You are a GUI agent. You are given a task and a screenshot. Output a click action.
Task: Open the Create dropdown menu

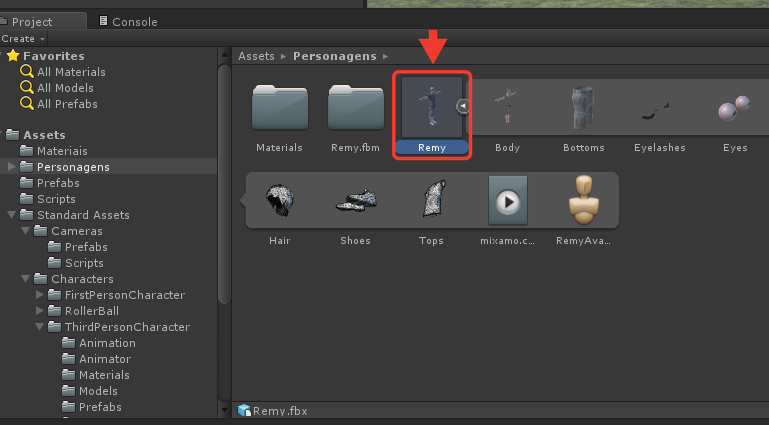[23, 39]
